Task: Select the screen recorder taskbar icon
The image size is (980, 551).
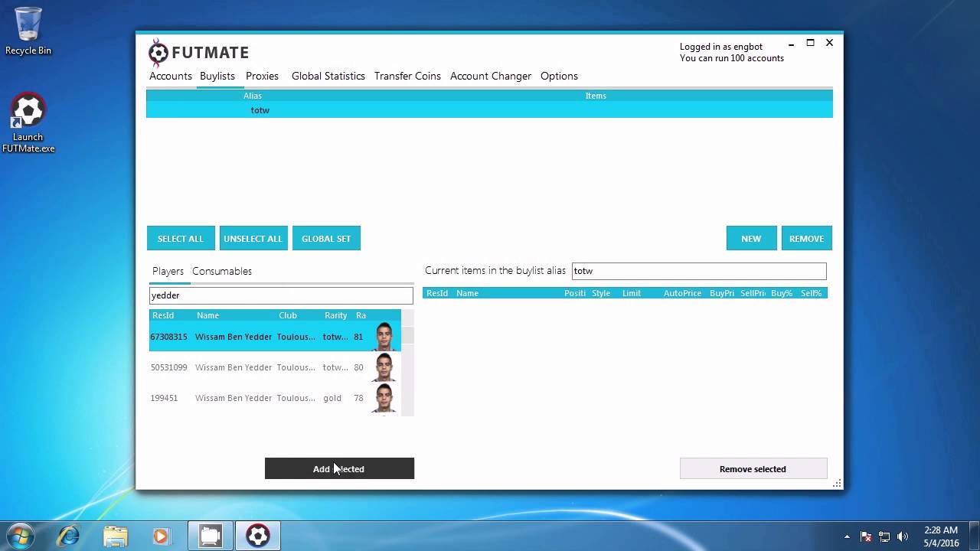Action: pos(210,535)
